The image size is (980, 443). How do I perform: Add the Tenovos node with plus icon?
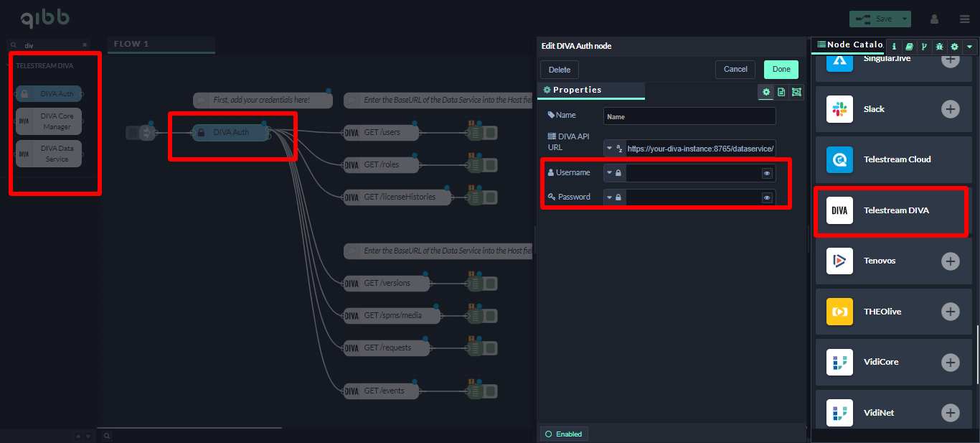950,261
